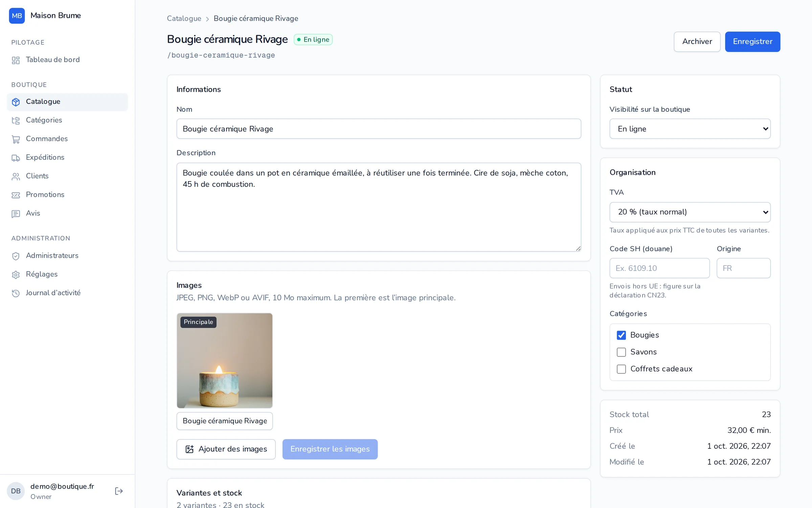Click the 32,00 € min. price value
This screenshot has width=812, height=508.
click(749, 430)
